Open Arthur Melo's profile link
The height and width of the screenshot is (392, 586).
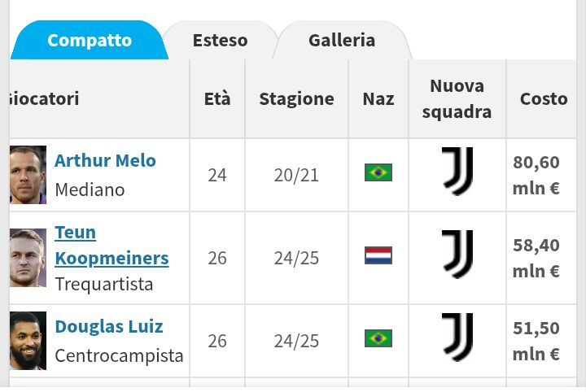tap(105, 160)
